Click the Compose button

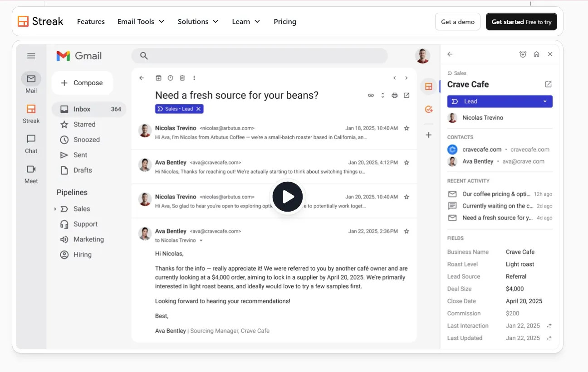click(82, 83)
